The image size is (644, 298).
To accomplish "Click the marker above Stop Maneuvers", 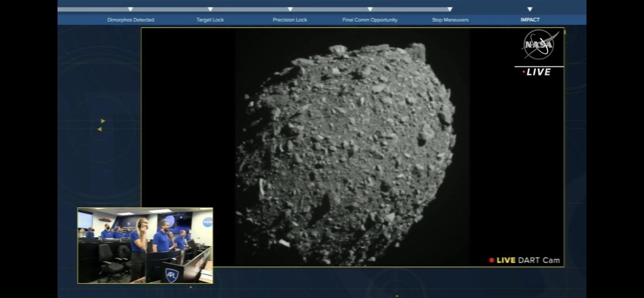I will tap(450, 9).
